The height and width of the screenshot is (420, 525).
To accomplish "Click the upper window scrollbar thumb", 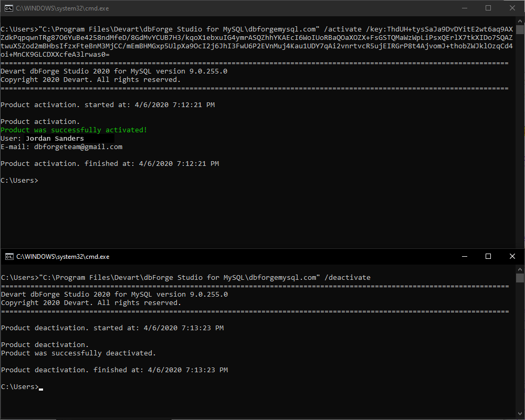I will tap(520, 29).
